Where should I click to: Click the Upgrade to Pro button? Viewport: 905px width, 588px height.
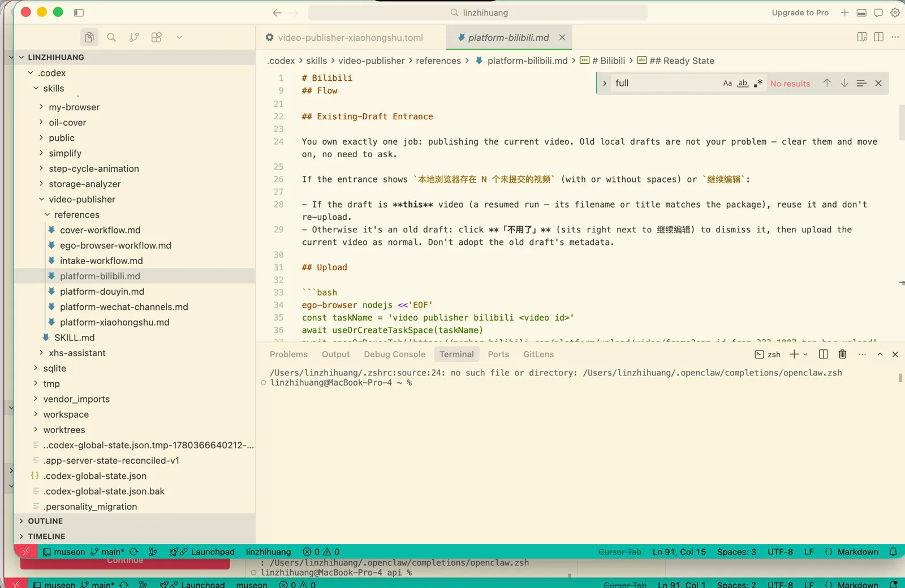pyautogui.click(x=800, y=12)
